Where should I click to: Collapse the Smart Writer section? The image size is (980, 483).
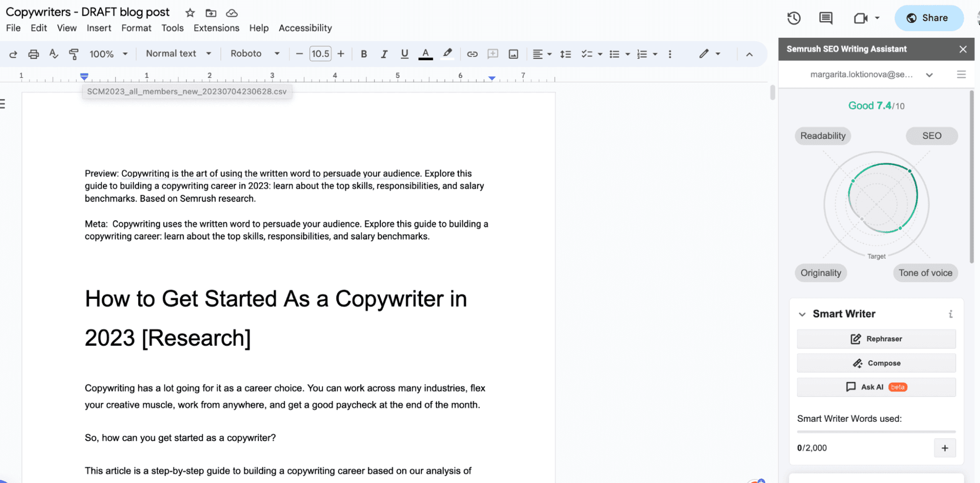tap(802, 314)
